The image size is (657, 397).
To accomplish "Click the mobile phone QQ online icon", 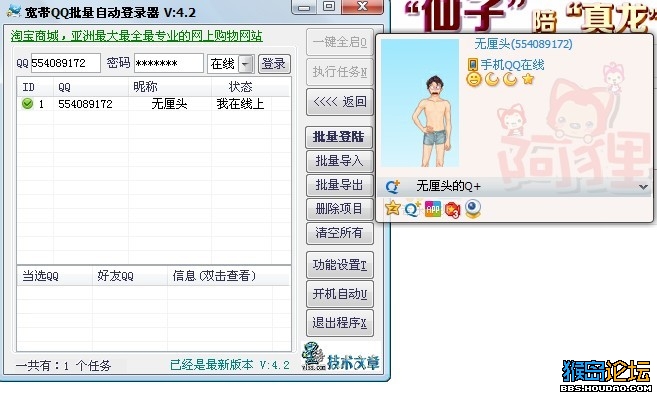I will (x=473, y=65).
